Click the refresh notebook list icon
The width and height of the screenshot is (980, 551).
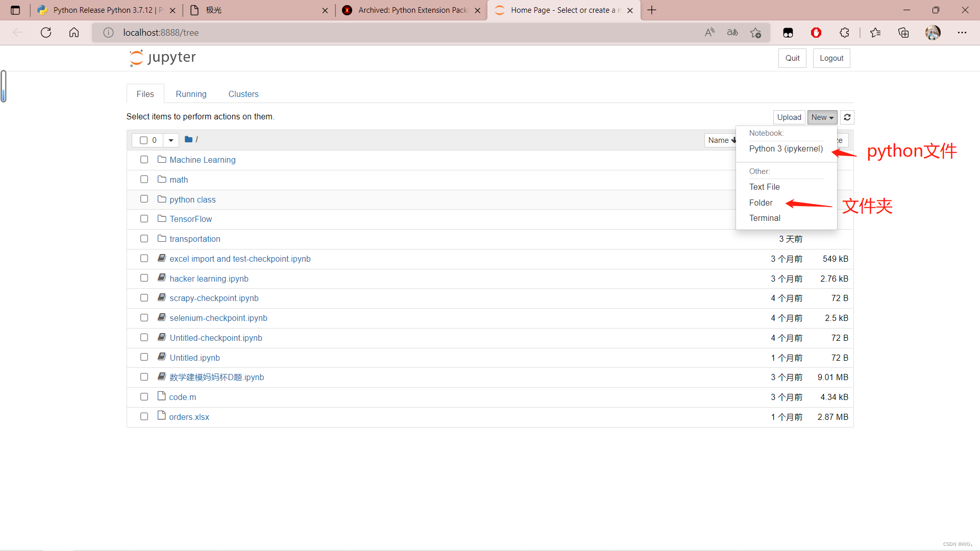(x=847, y=117)
